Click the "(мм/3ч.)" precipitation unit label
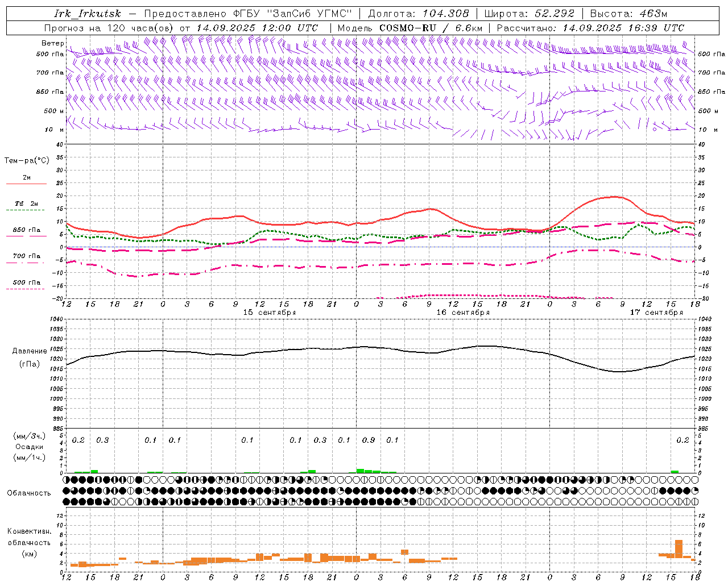This screenshot has height=582, width=728. pyautogui.click(x=30, y=436)
